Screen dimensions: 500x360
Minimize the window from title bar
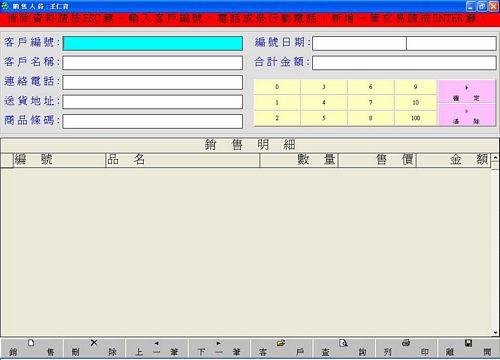[471, 6]
